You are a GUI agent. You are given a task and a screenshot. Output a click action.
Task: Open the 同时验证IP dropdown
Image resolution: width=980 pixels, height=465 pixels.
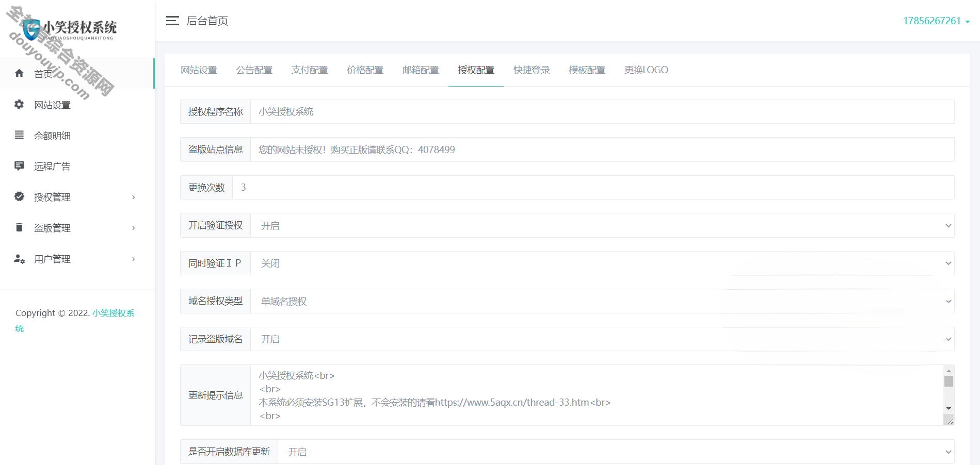(602, 263)
